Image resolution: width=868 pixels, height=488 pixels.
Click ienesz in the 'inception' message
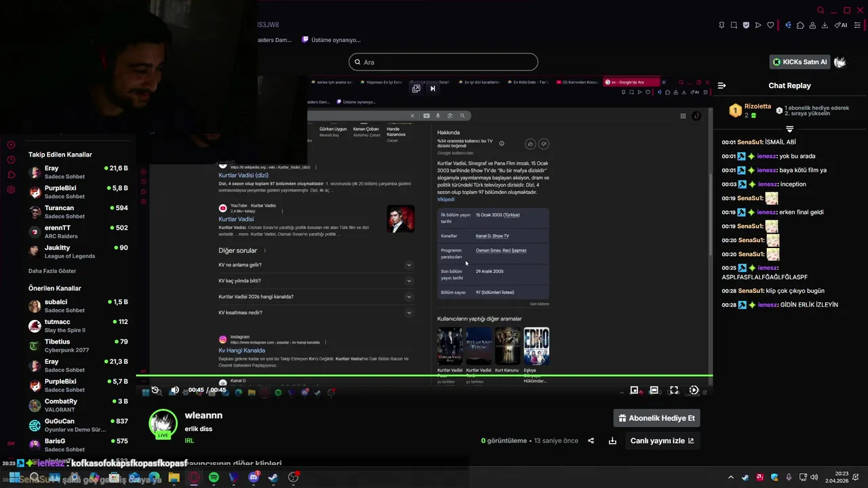pyautogui.click(x=767, y=184)
